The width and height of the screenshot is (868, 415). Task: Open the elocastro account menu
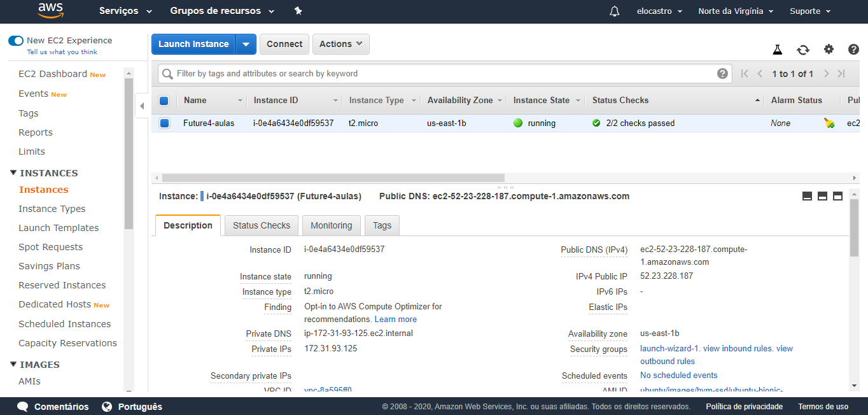pyautogui.click(x=659, y=11)
